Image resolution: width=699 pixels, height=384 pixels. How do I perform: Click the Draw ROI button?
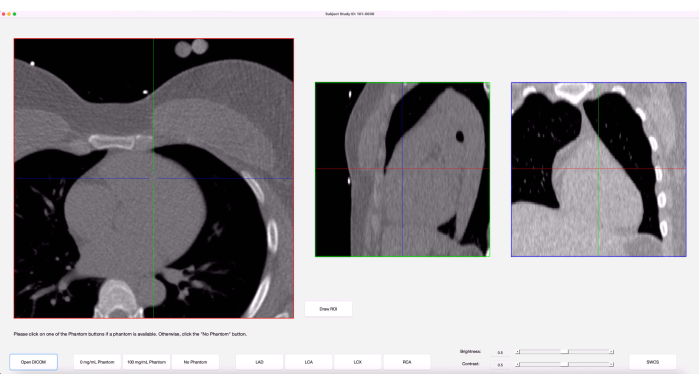[329, 309]
